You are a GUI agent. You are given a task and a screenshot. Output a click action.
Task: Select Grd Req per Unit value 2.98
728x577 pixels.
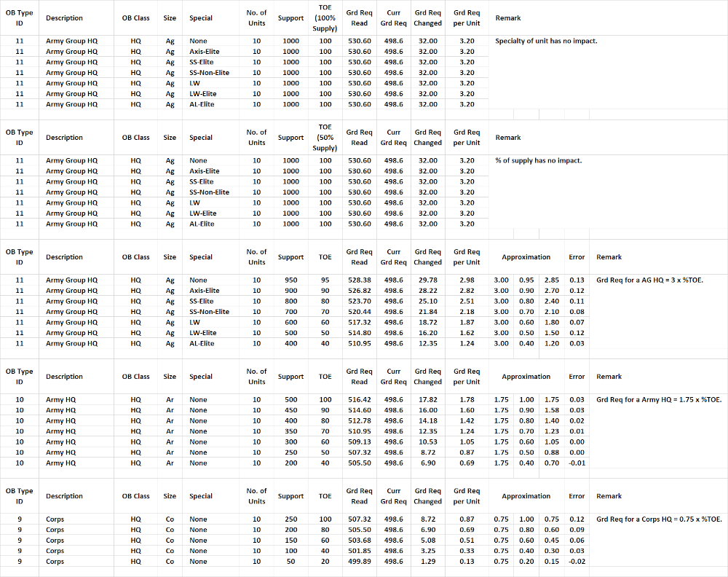pyautogui.click(x=467, y=280)
